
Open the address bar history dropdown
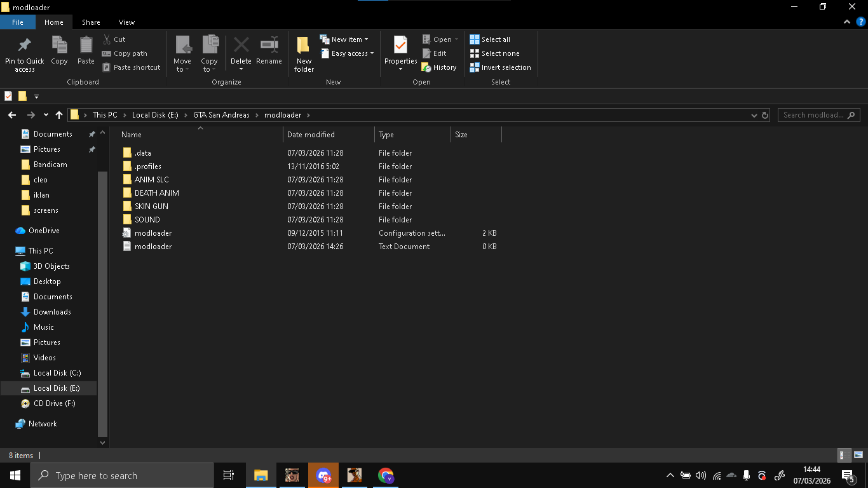(754, 115)
